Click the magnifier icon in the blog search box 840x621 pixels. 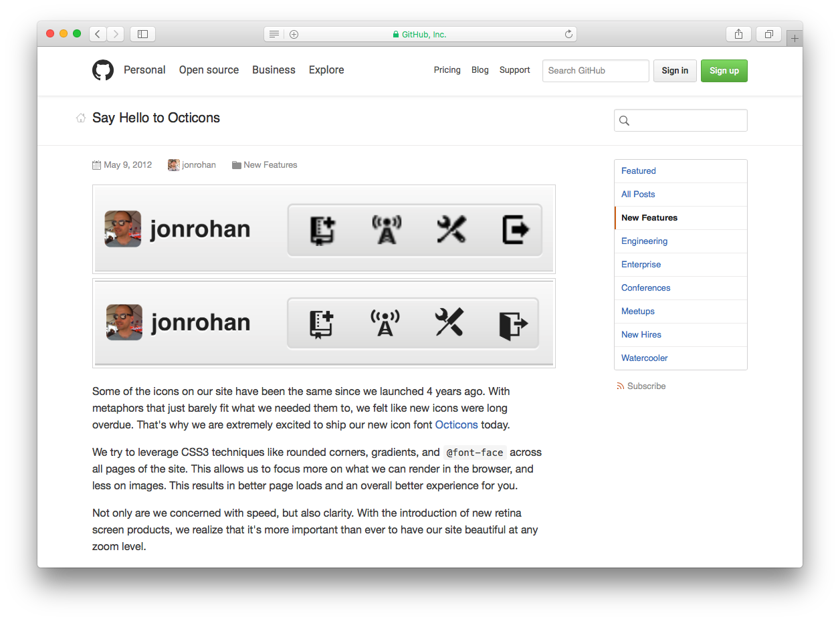pyautogui.click(x=624, y=120)
